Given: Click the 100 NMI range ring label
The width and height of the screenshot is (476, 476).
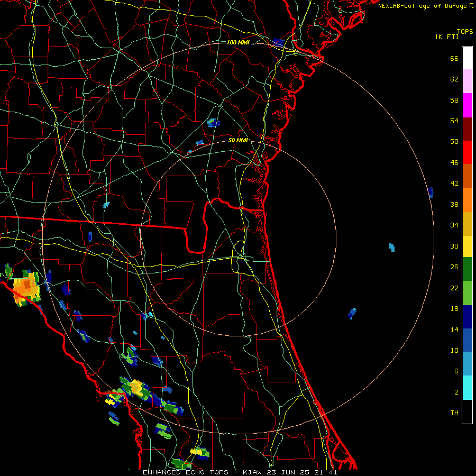Looking at the screenshot, I should [x=238, y=42].
